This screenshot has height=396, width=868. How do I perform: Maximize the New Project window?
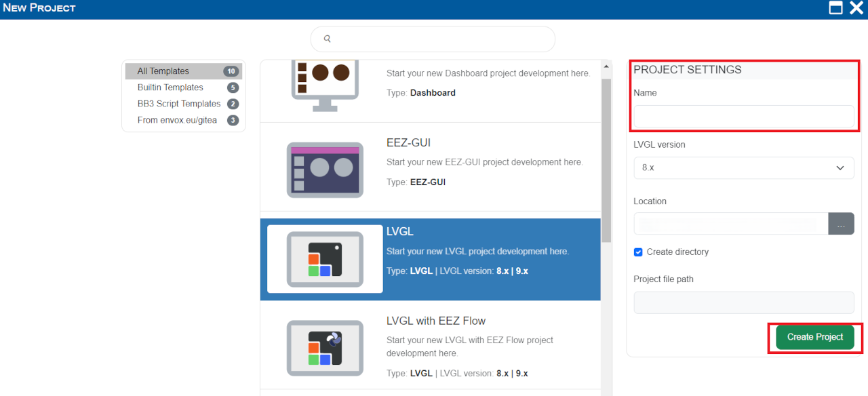point(836,8)
